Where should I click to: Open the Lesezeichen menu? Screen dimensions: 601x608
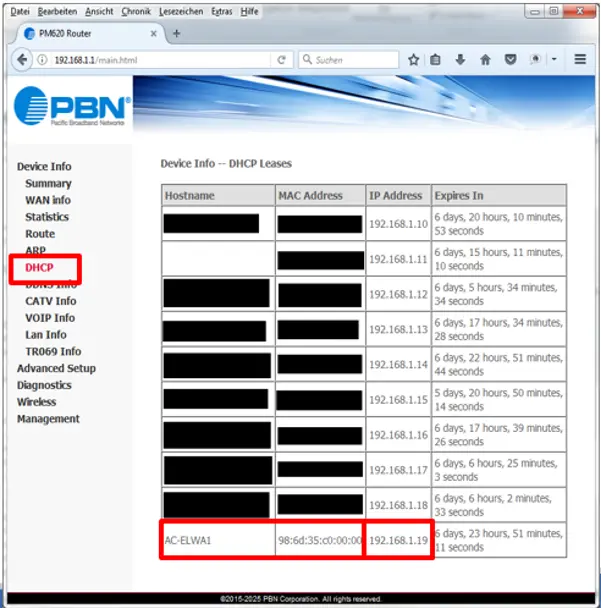click(181, 12)
